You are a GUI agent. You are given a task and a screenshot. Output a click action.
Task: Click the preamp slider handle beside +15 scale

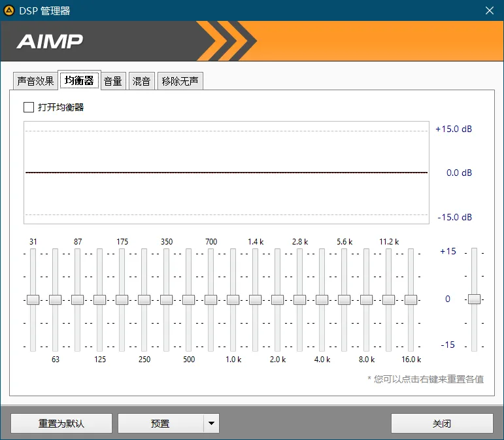coord(474,299)
